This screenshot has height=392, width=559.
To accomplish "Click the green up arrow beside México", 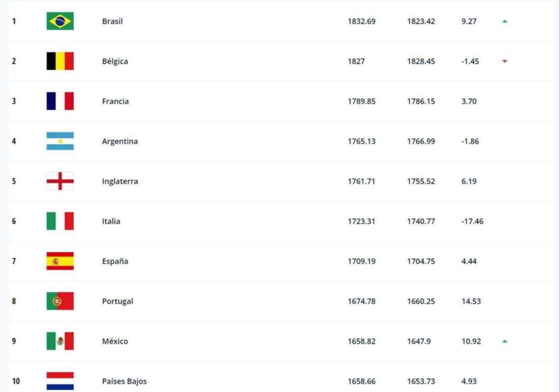I will coord(505,342).
